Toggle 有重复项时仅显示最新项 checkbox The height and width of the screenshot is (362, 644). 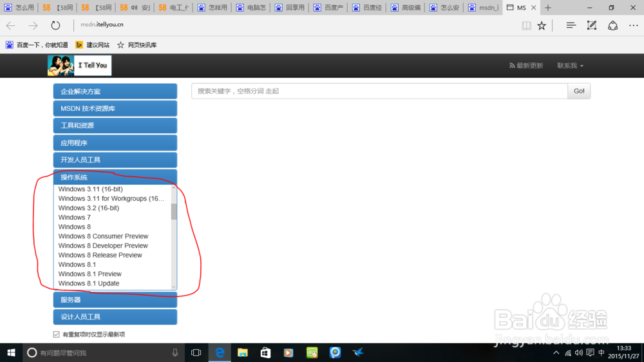(56, 334)
